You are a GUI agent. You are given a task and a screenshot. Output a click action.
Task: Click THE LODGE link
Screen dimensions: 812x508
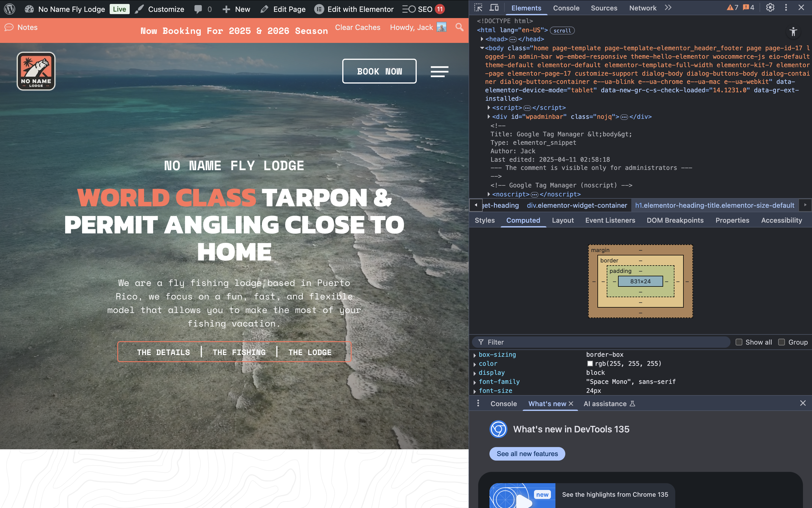(310, 352)
